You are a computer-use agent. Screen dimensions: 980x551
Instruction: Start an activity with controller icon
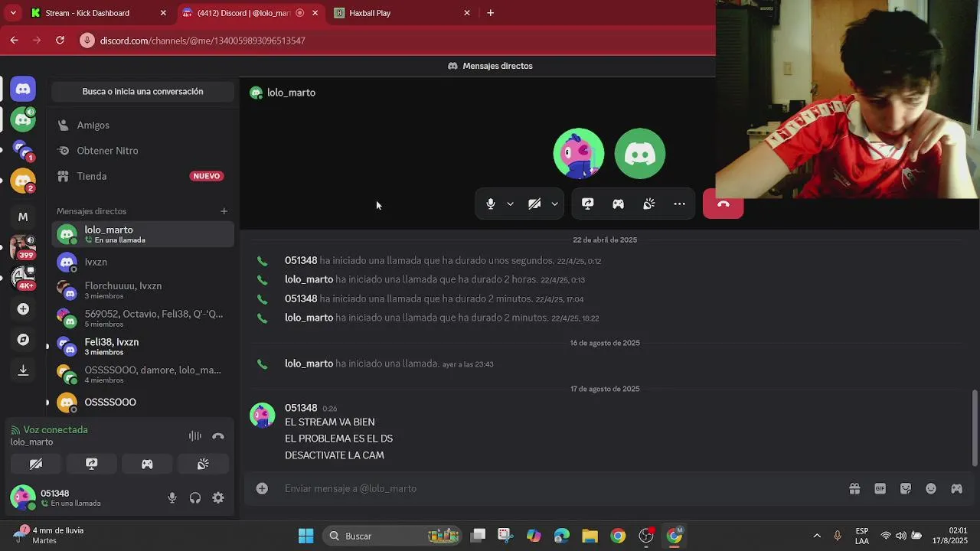click(x=618, y=204)
